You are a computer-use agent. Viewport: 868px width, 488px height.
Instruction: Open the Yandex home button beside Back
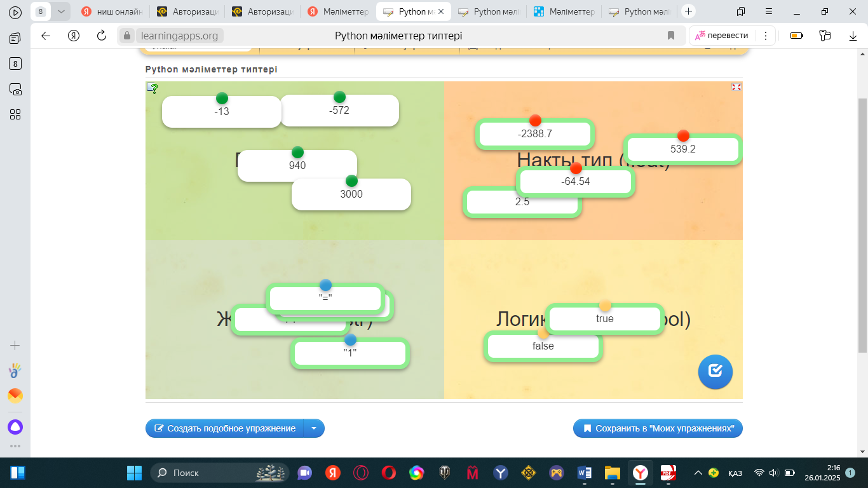[x=74, y=36]
